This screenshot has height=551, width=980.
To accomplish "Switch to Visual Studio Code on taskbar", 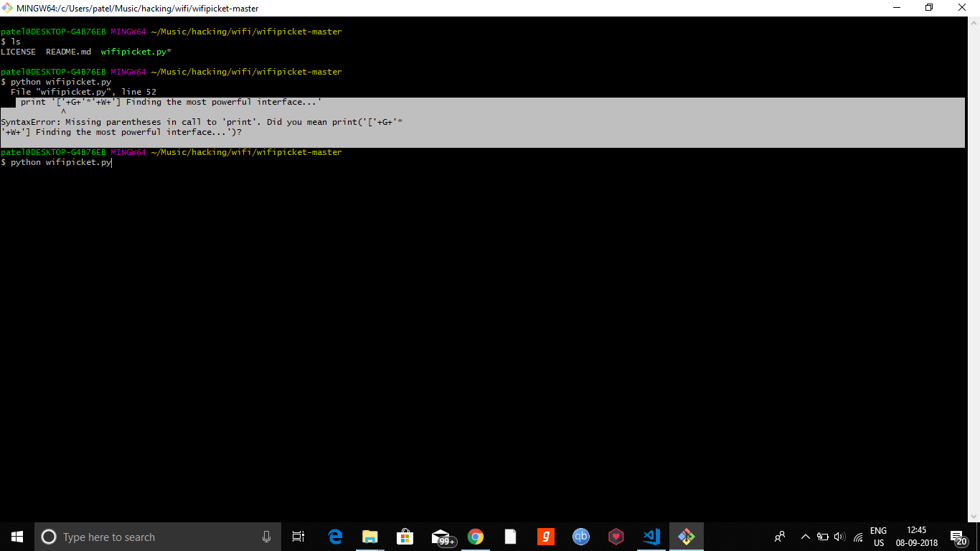I will click(651, 537).
